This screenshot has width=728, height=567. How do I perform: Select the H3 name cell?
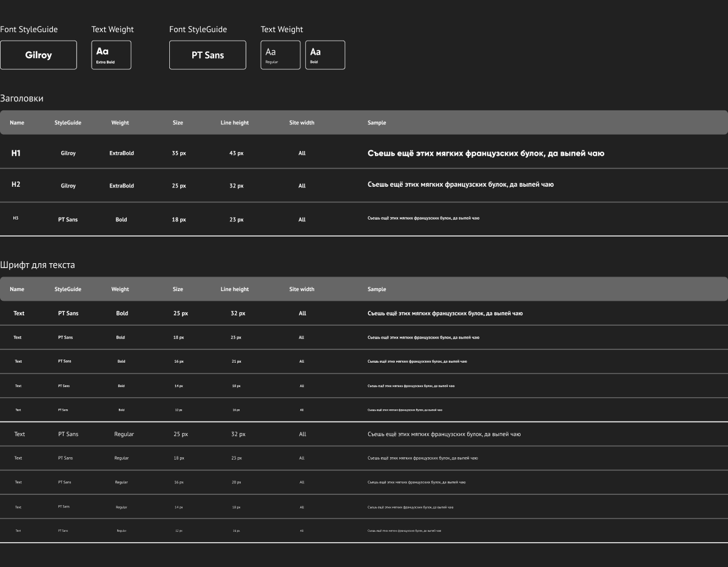pos(16,218)
